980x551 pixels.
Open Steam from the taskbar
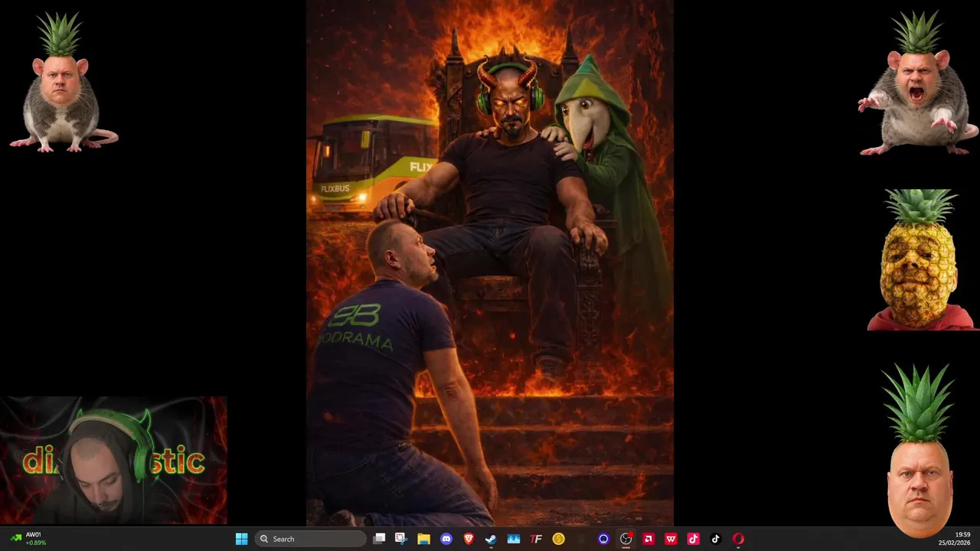click(491, 539)
